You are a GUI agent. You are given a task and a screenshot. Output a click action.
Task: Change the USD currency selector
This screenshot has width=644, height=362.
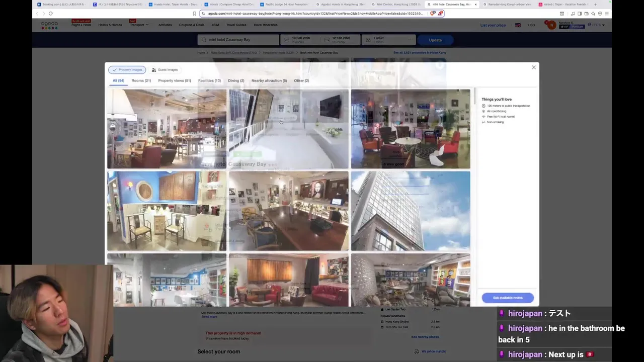tap(531, 25)
